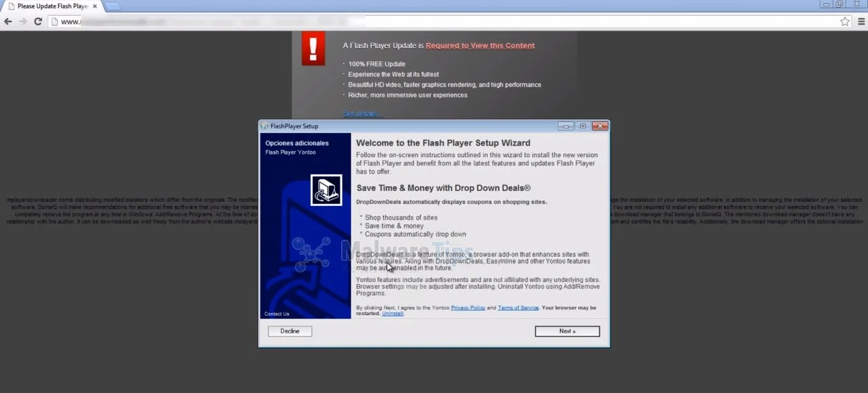Screen dimensions: 868x393
Task: Click the FlashPlayer Setup title bar icon
Action: 264,126
